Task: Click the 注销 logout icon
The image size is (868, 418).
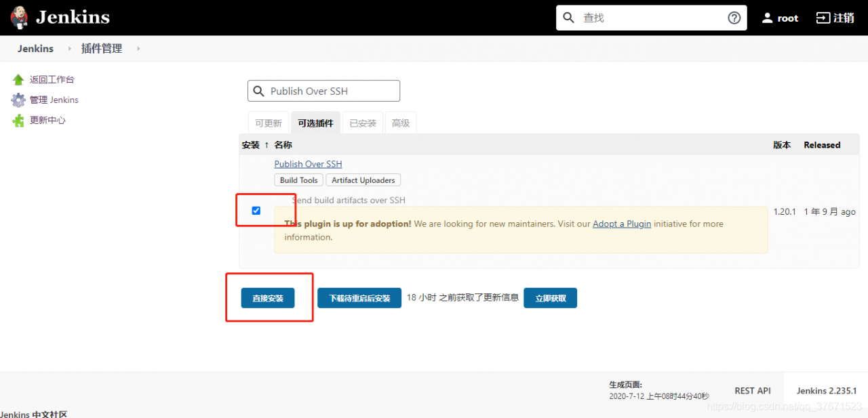Action: coord(822,18)
